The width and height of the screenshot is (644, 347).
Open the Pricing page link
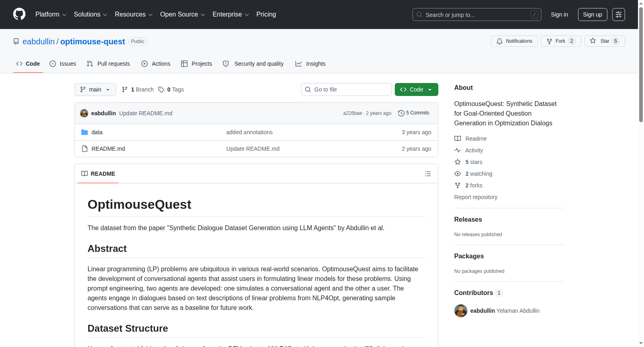tap(266, 15)
